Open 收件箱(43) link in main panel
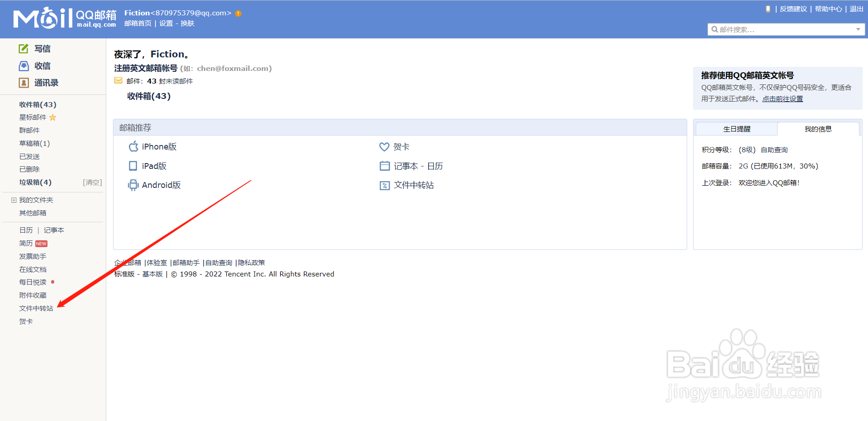 coord(149,96)
